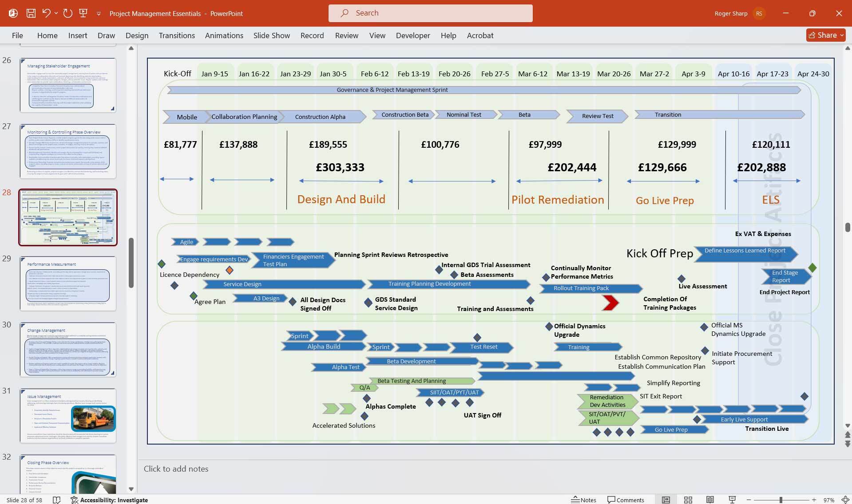Save the presentation via Quick Access toolbar
Image resolution: width=852 pixels, height=504 pixels.
[31, 13]
